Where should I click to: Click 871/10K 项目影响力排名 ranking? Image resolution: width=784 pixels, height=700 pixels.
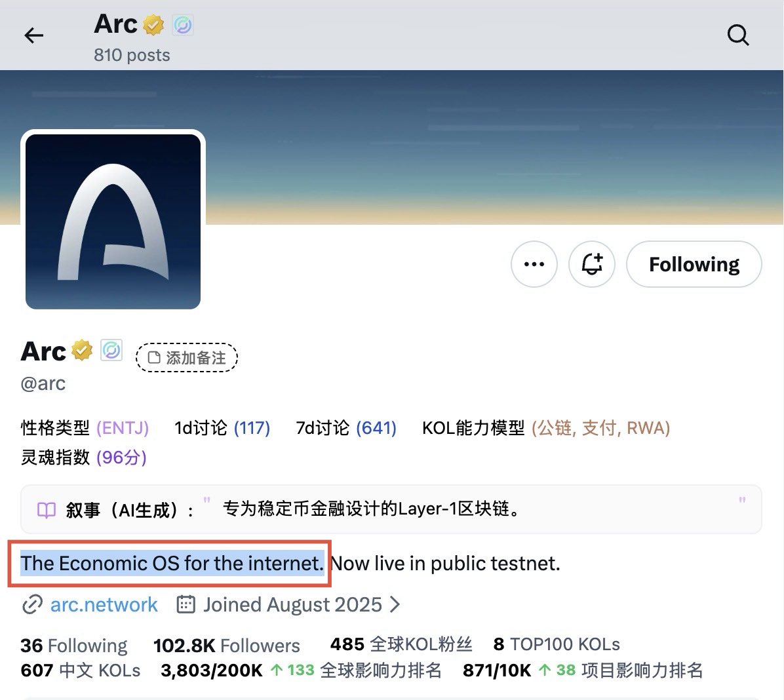[583, 671]
